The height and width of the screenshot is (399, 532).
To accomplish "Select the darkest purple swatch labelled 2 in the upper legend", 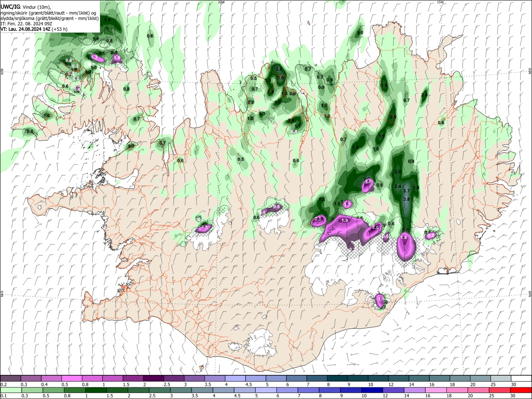I will click(153, 379).
